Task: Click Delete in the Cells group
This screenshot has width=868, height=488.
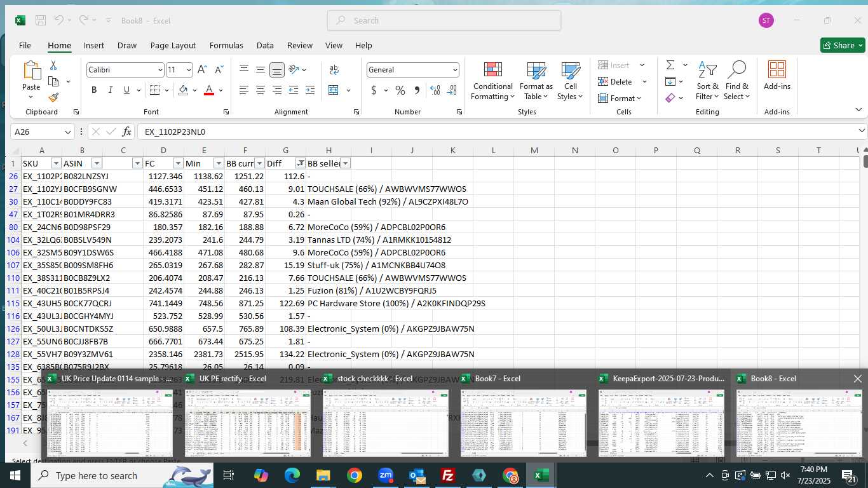Action: (x=615, y=81)
